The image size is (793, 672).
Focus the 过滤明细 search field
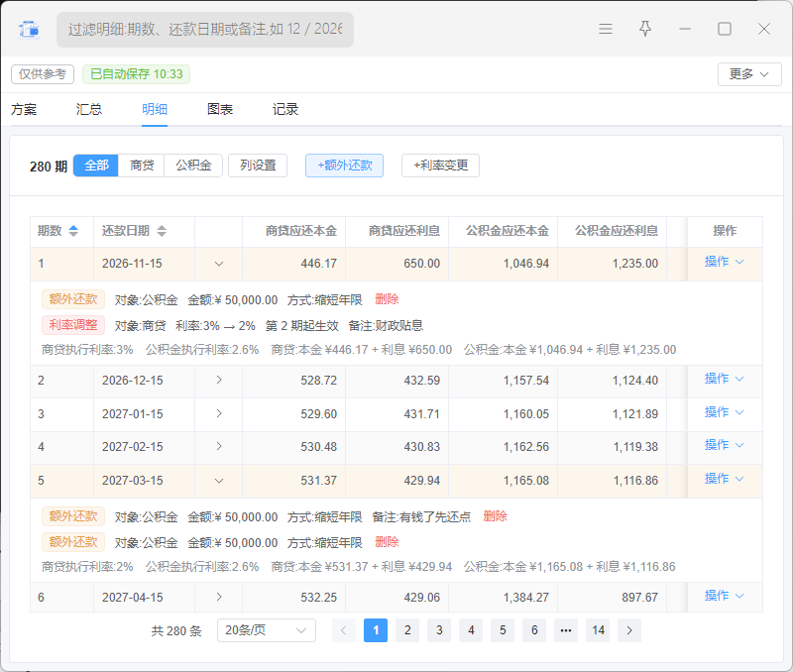pyautogui.click(x=205, y=30)
